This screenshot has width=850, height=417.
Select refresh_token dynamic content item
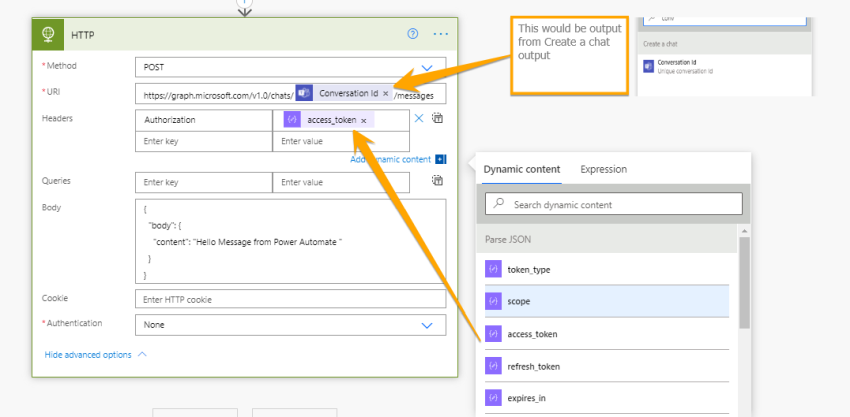pos(607,366)
